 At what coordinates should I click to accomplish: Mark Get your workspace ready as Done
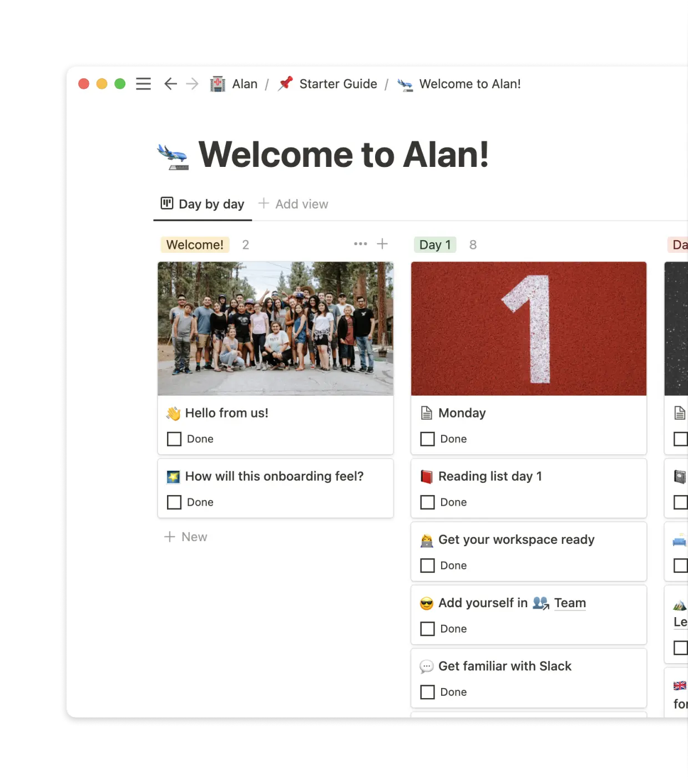(x=427, y=566)
